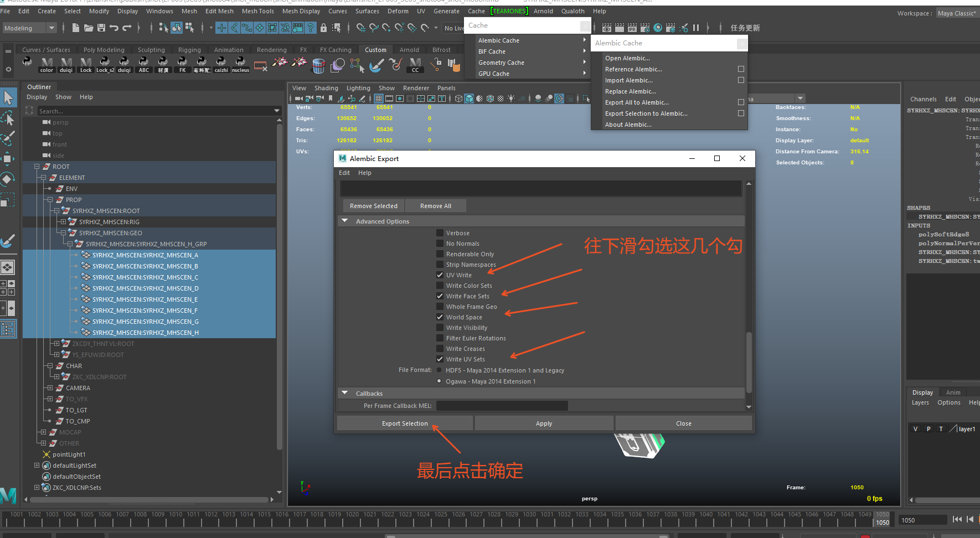Click the Open Scene folder icon

click(x=89, y=28)
